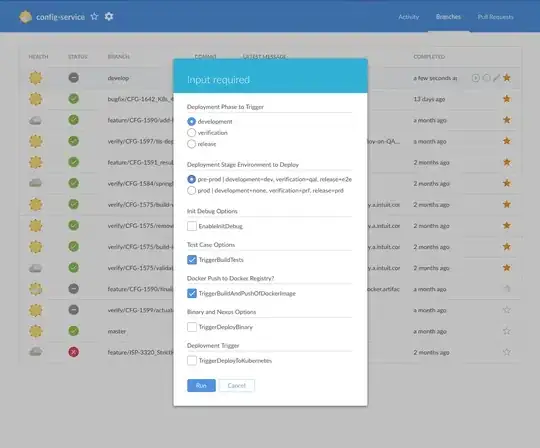Click the red failed status for feature/ISP-3320

coord(73,352)
